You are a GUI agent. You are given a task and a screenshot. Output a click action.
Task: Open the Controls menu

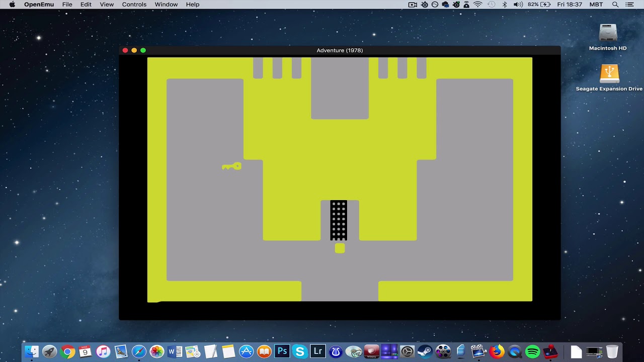[134, 5]
